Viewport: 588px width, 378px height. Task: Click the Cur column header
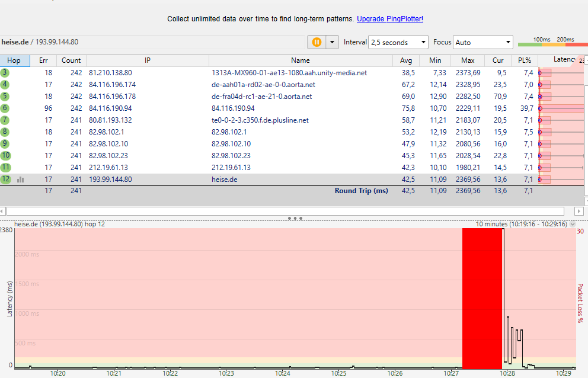click(498, 60)
